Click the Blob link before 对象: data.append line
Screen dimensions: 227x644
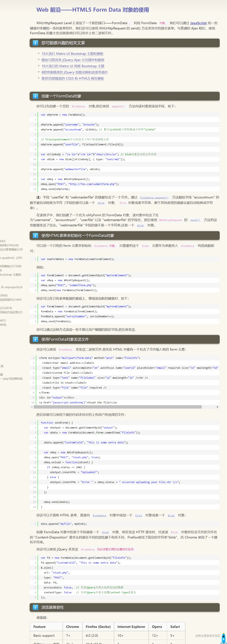point(171,516)
